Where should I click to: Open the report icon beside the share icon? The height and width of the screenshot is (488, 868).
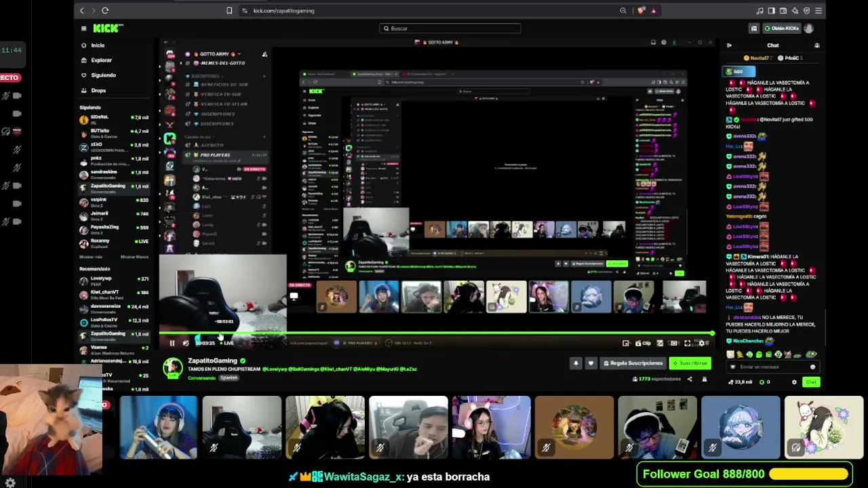pyautogui.click(x=705, y=379)
